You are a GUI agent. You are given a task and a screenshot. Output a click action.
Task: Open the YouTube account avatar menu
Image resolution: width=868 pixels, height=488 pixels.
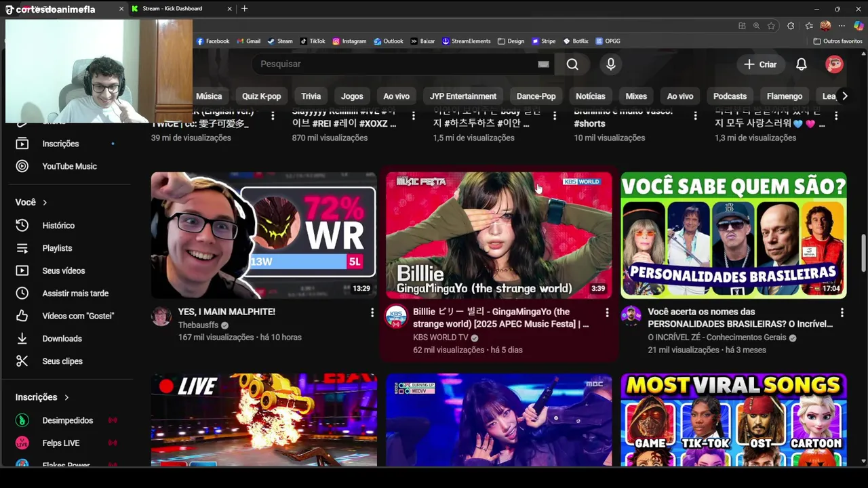pos(834,64)
